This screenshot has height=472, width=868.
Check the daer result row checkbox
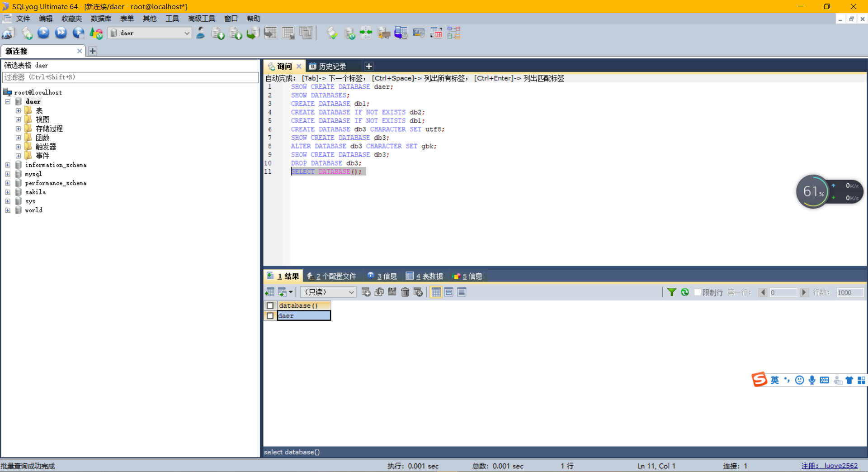(x=270, y=316)
